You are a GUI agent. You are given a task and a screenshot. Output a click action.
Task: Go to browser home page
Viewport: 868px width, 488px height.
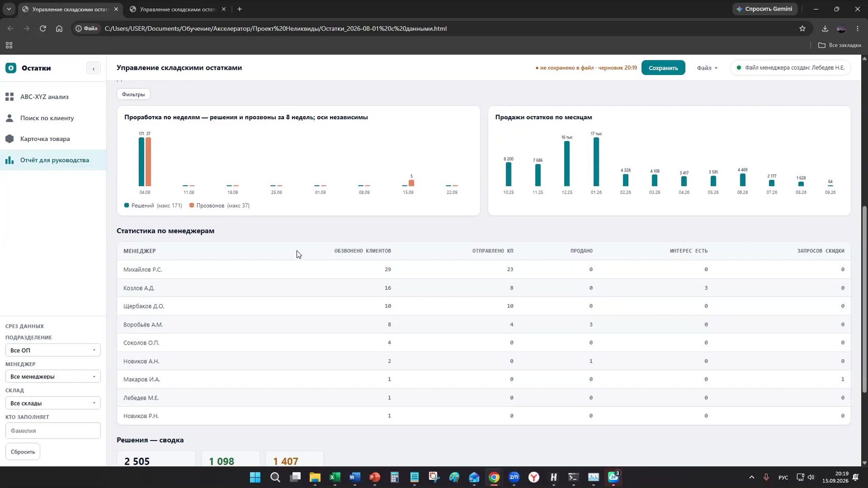59,28
